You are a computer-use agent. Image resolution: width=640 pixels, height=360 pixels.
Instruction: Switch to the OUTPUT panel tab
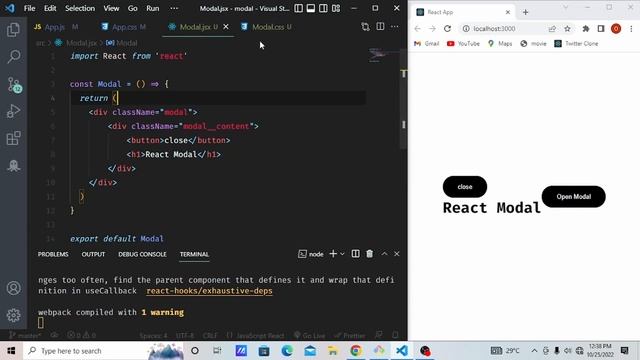pyautogui.click(x=93, y=254)
